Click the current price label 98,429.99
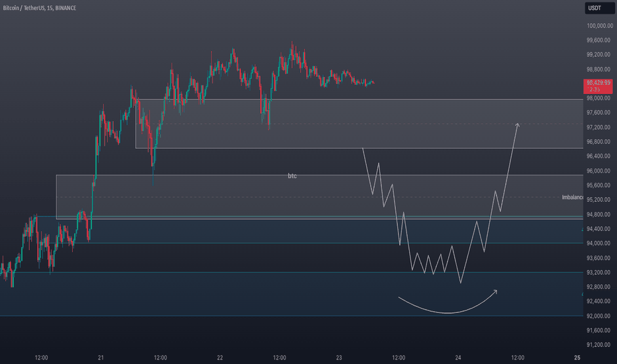 coord(598,86)
